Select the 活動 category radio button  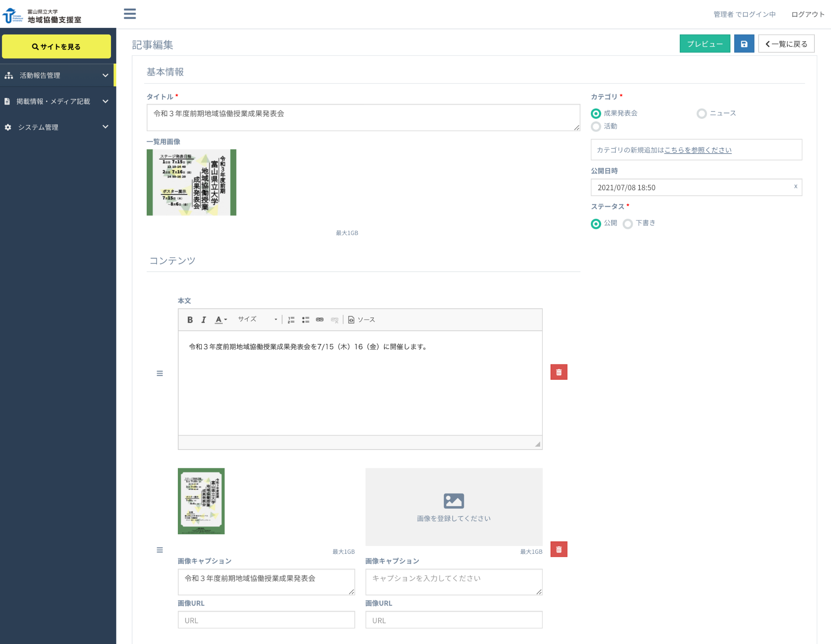[596, 126]
